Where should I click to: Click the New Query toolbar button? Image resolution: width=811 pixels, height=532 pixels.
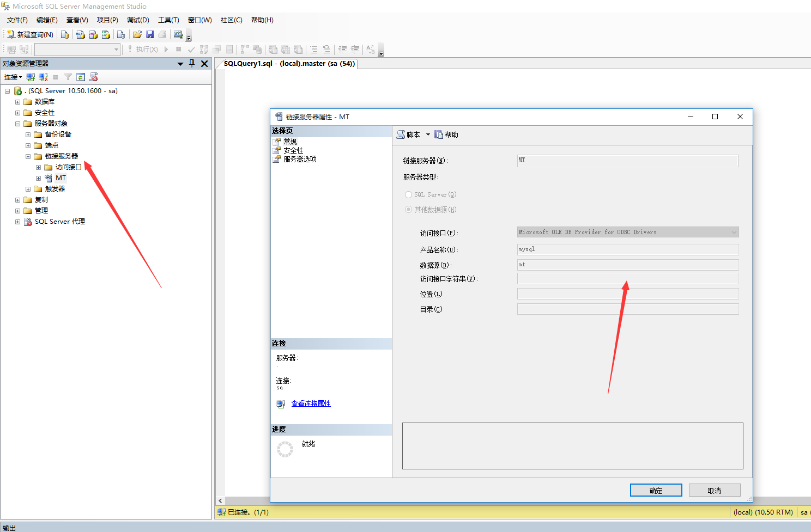pyautogui.click(x=30, y=34)
